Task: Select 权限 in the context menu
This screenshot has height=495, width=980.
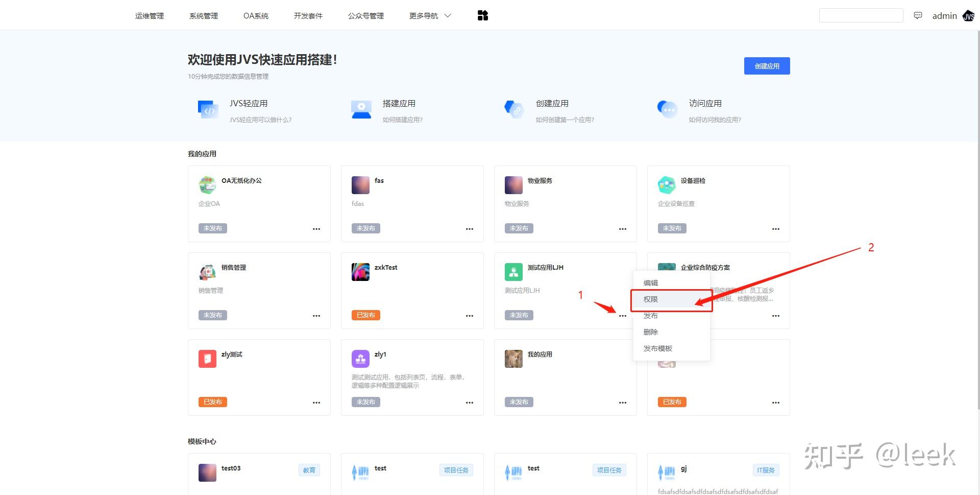Action: (x=672, y=299)
